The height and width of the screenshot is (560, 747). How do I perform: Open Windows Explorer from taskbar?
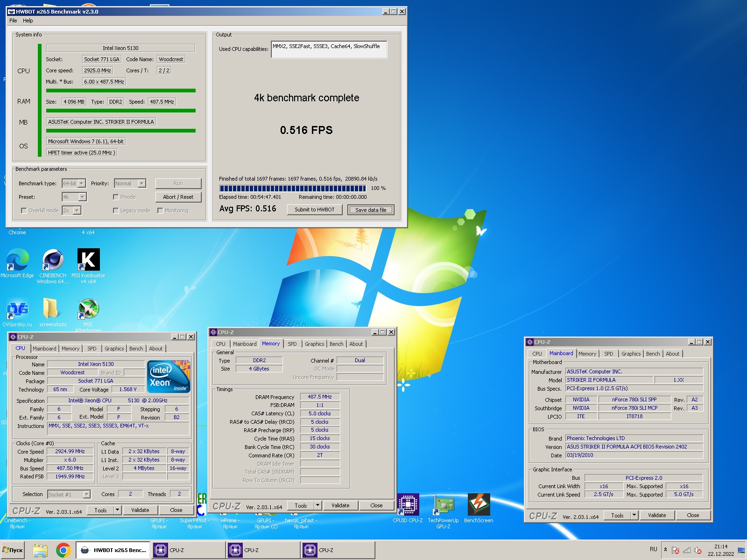click(x=40, y=551)
